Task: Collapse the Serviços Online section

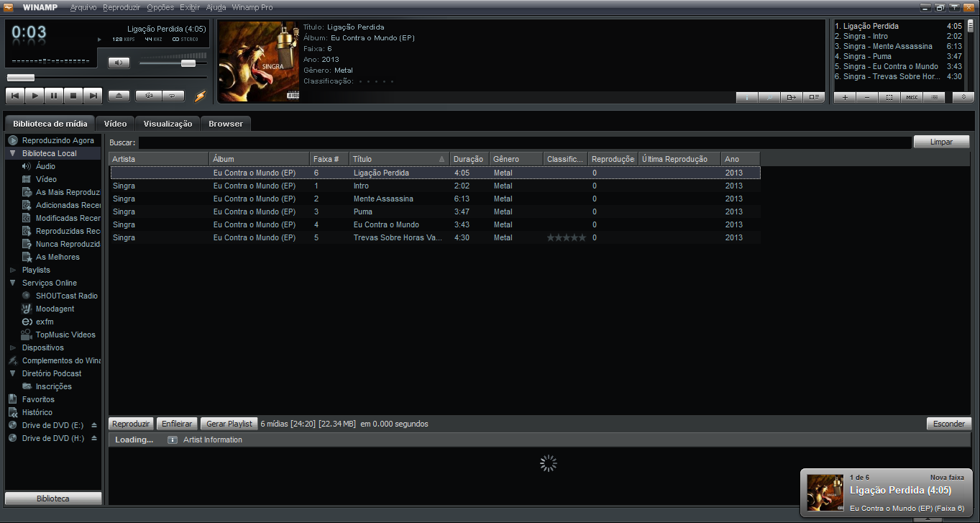Action: click(13, 283)
